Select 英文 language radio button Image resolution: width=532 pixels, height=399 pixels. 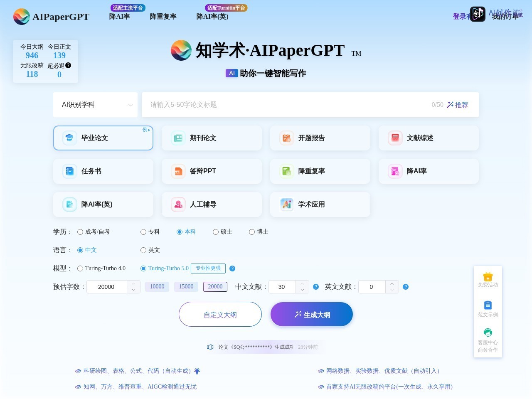[143, 250]
